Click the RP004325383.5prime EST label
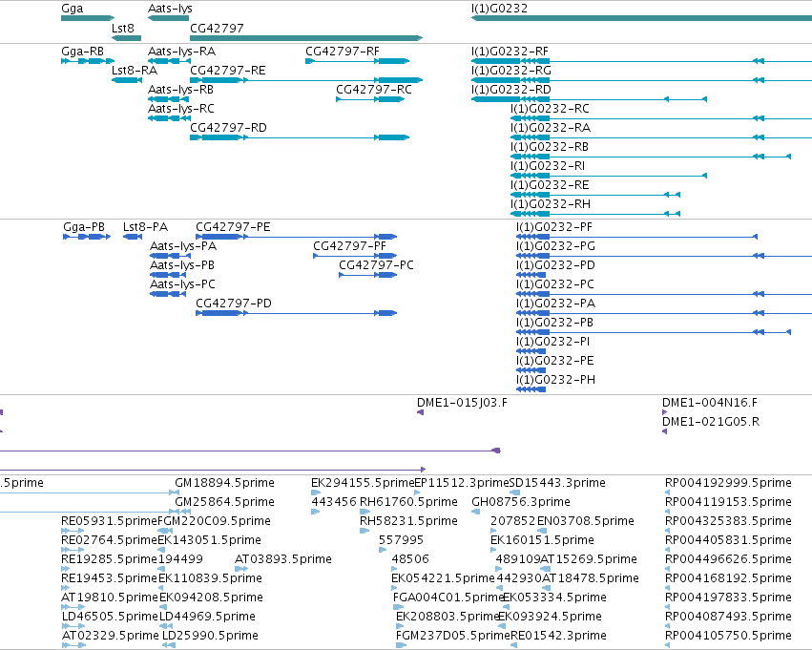This screenshot has width=812, height=650. coord(728,521)
